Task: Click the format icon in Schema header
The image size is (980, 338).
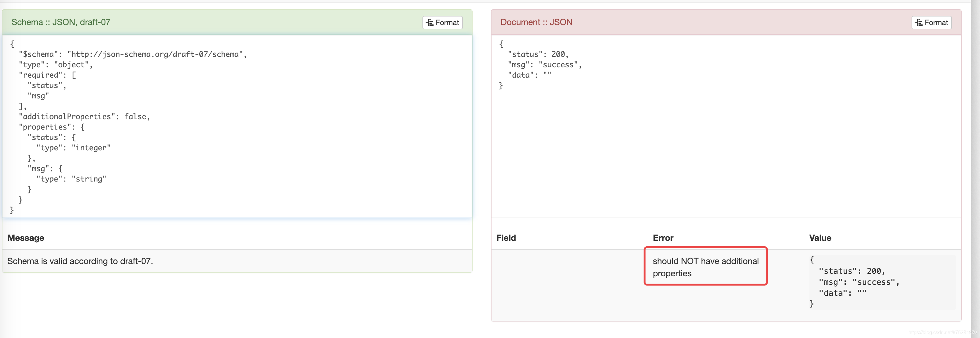Action: [429, 22]
